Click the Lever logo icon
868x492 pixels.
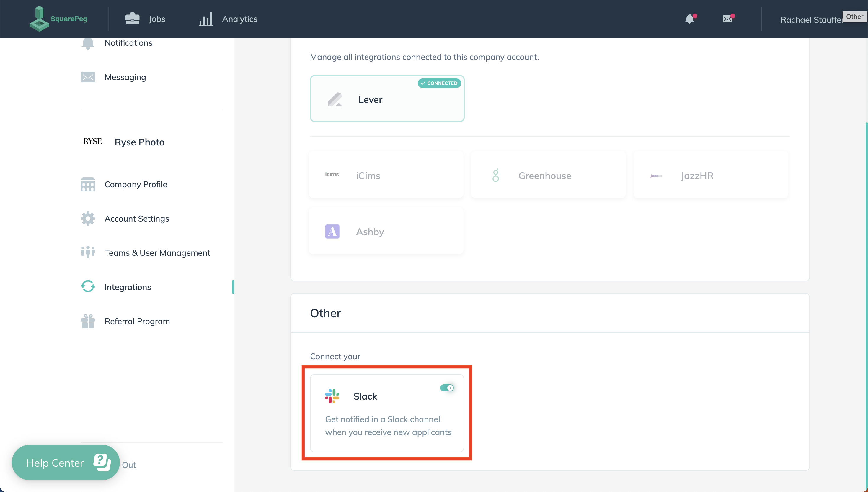[x=335, y=99]
